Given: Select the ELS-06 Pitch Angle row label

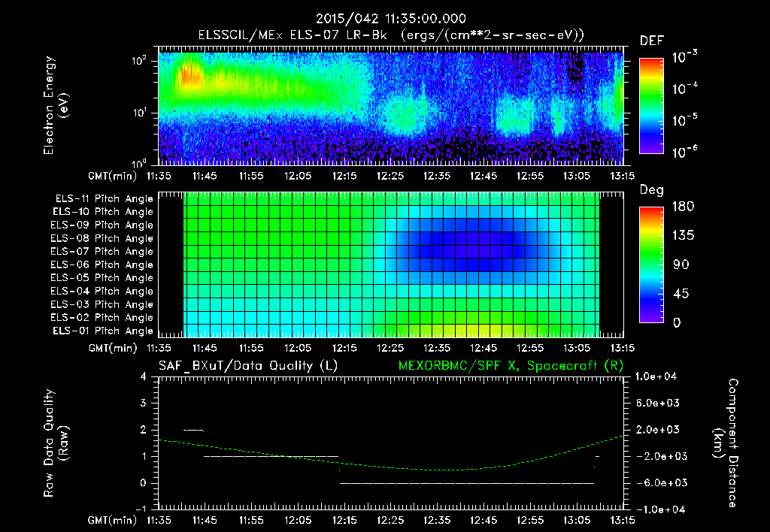Looking at the screenshot, I should (102, 264).
